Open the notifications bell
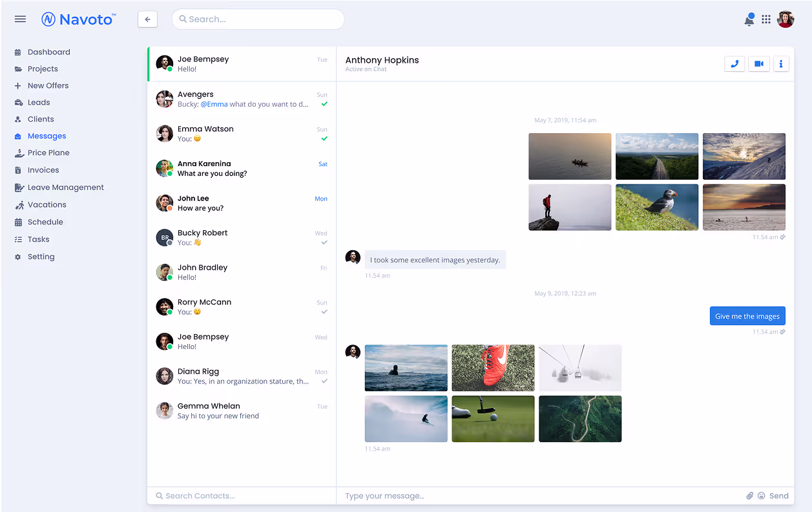 pos(749,19)
